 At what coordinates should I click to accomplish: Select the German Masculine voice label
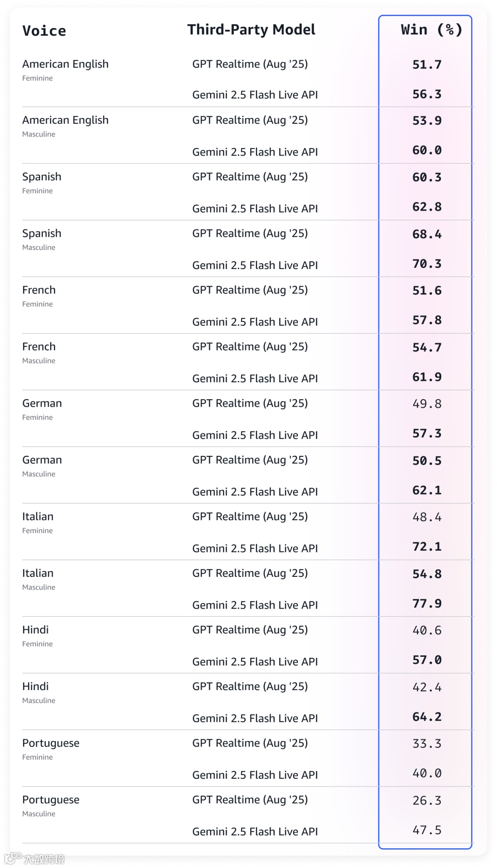tap(42, 460)
